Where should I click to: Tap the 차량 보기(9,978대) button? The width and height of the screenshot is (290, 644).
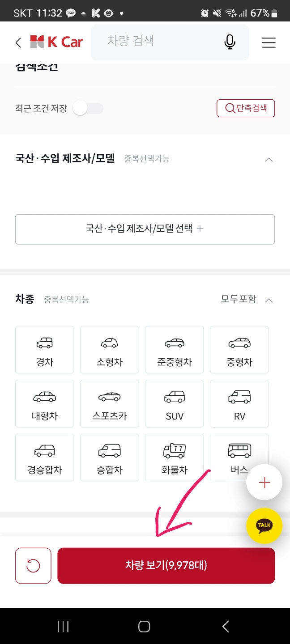tap(166, 565)
